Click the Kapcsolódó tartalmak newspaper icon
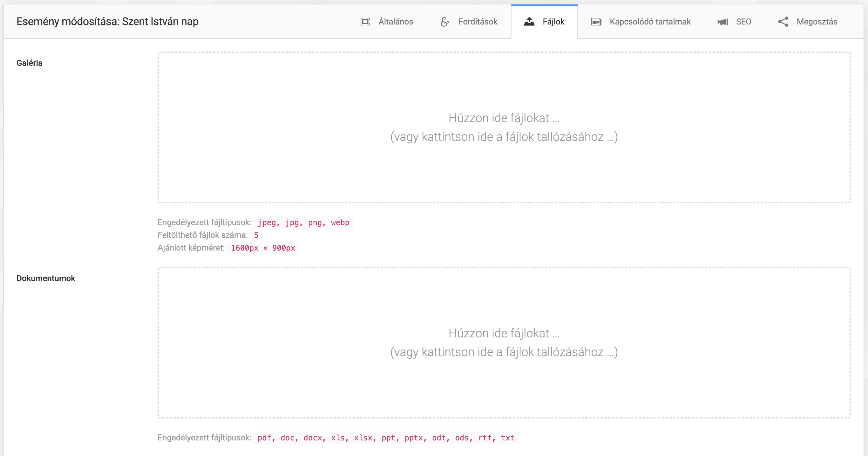868x456 pixels. pyautogui.click(x=596, y=22)
